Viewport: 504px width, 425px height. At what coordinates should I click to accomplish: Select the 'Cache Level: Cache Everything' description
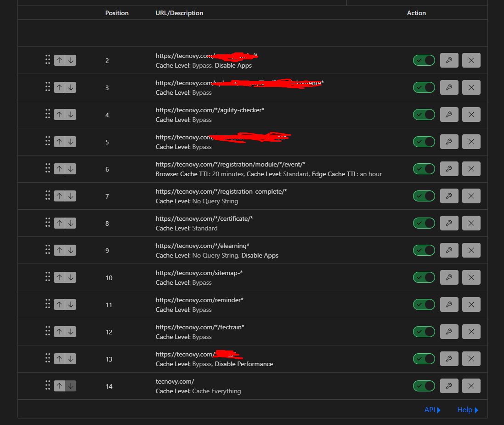198,391
